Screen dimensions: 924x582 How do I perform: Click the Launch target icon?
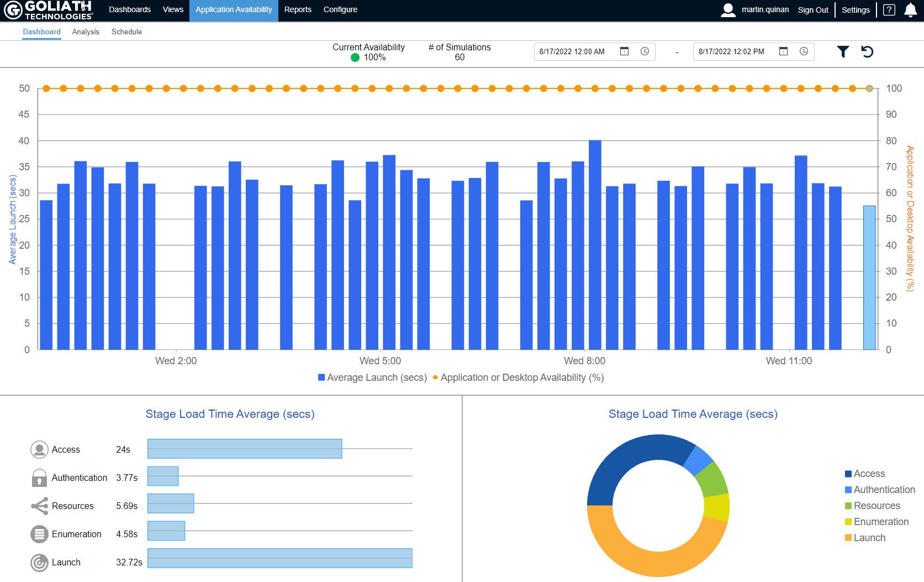coord(39,563)
